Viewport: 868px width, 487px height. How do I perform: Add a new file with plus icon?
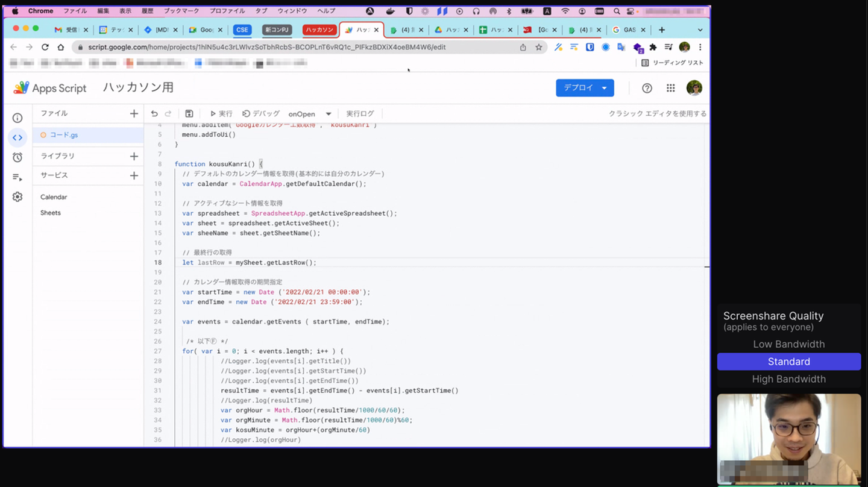pyautogui.click(x=134, y=113)
